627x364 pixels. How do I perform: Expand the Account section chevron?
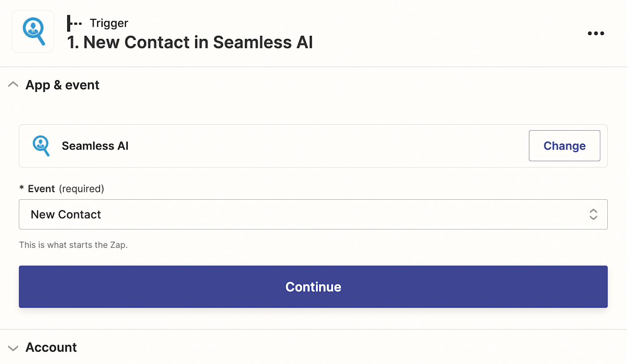[13, 348]
